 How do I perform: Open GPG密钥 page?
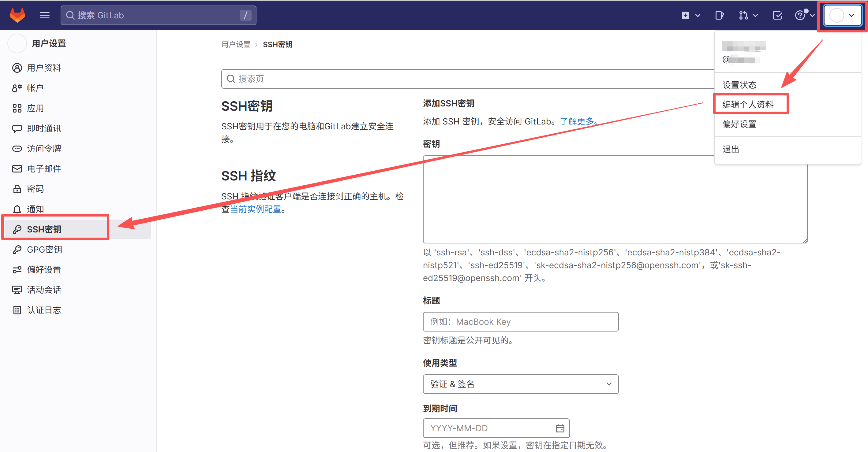click(78, 250)
